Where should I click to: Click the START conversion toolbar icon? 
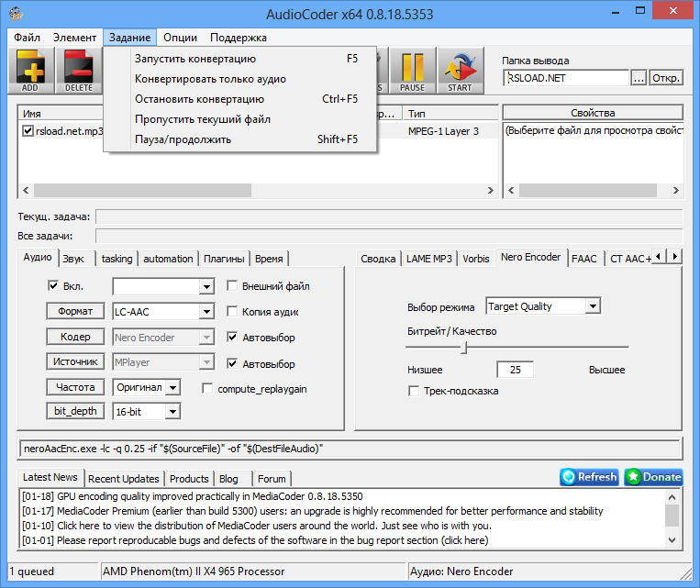pyautogui.click(x=460, y=71)
